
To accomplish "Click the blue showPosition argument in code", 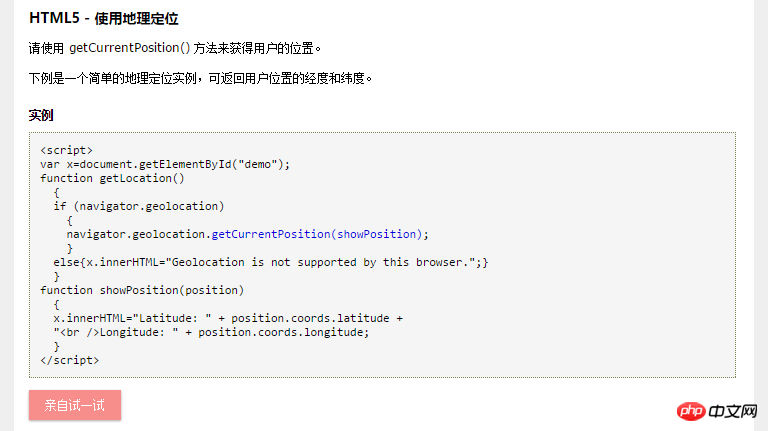I will point(376,234).
